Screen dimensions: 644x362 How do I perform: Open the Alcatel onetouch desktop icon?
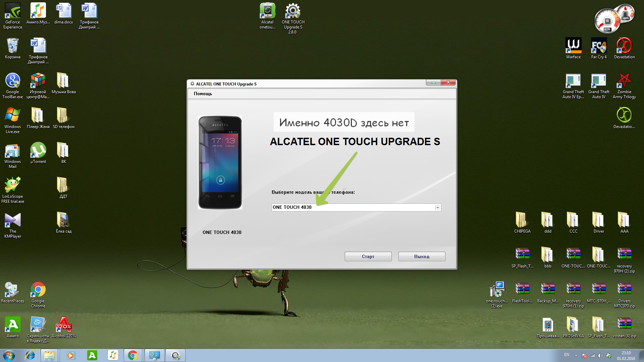tap(267, 12)
